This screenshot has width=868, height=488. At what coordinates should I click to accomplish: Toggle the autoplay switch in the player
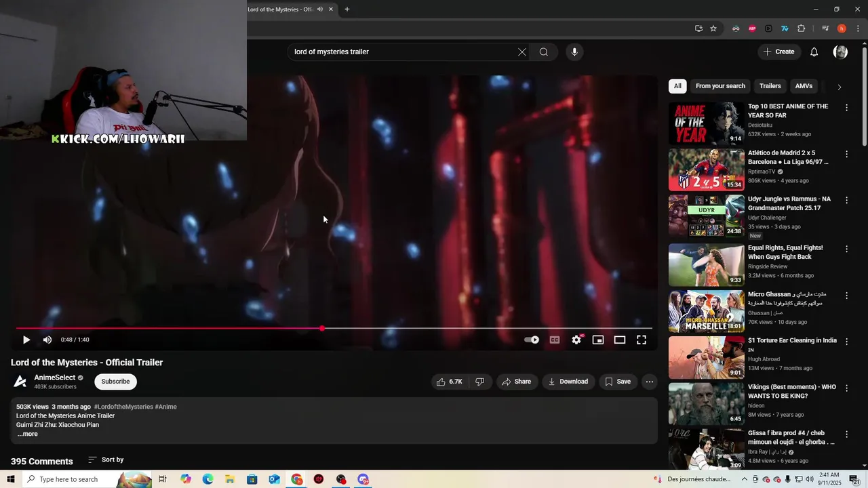[532, 340]
